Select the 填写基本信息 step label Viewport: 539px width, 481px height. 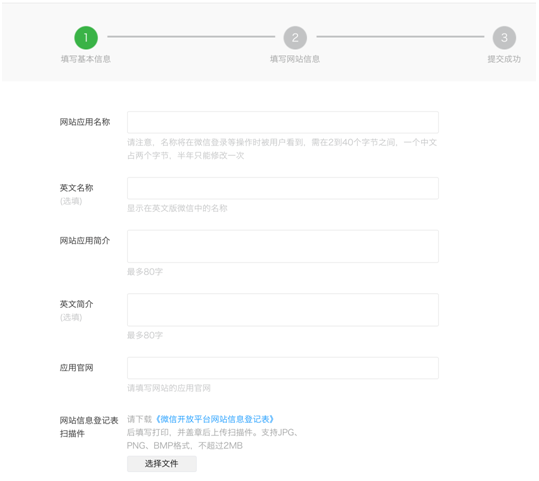pyautogui.click(x=86, y=59)
